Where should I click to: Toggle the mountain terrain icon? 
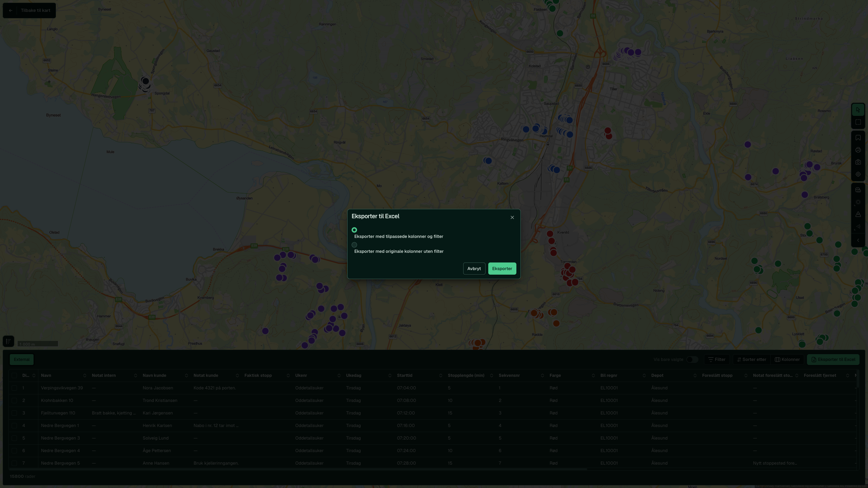coord(858,214)
